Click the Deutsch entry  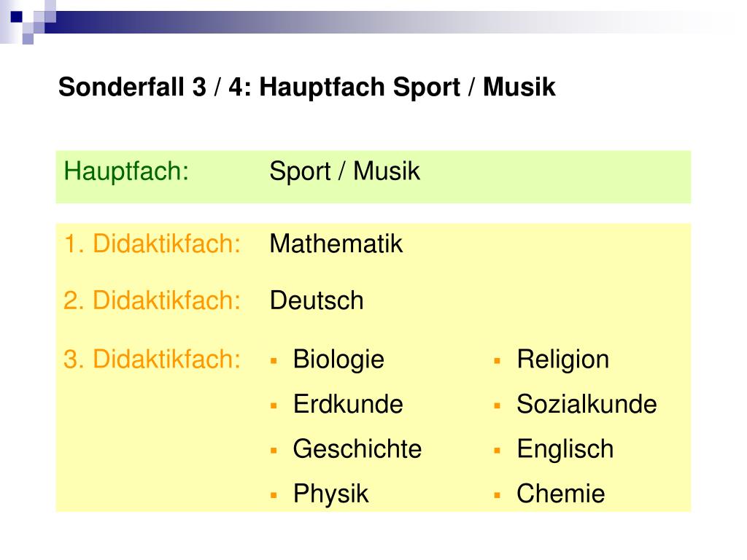[317, 300]
